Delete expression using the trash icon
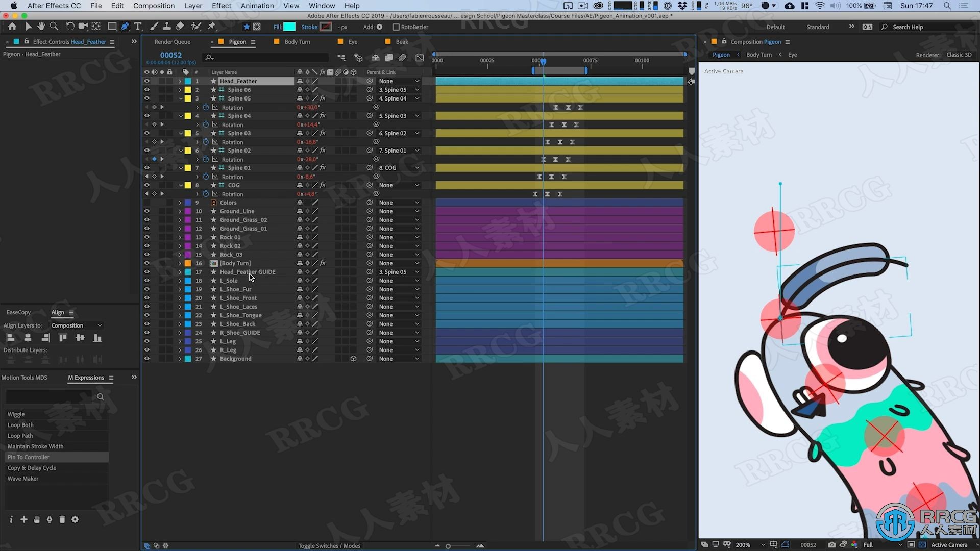Viewport: 980px width, 551px height. click(62, 519)
